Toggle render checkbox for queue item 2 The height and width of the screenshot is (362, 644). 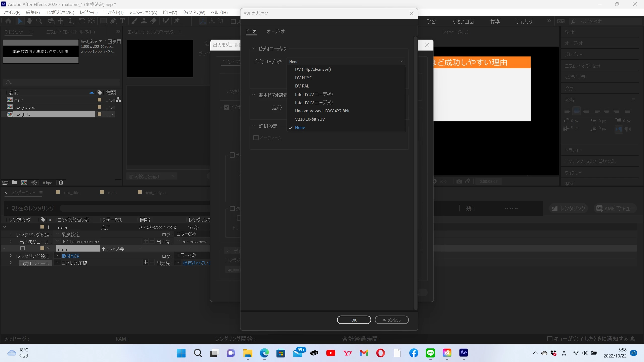click(x=23, y=248)
